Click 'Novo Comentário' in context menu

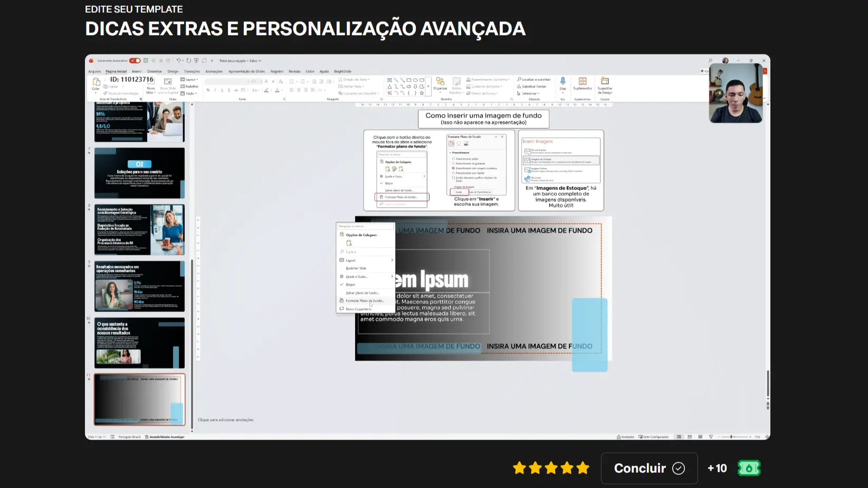tap(366, 309)
